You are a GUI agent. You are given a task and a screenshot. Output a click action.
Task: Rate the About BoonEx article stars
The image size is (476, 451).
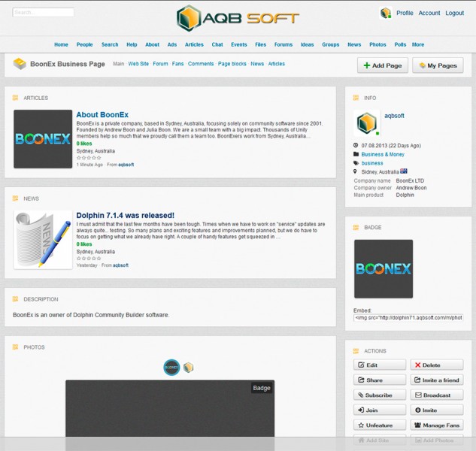(89, 158)
